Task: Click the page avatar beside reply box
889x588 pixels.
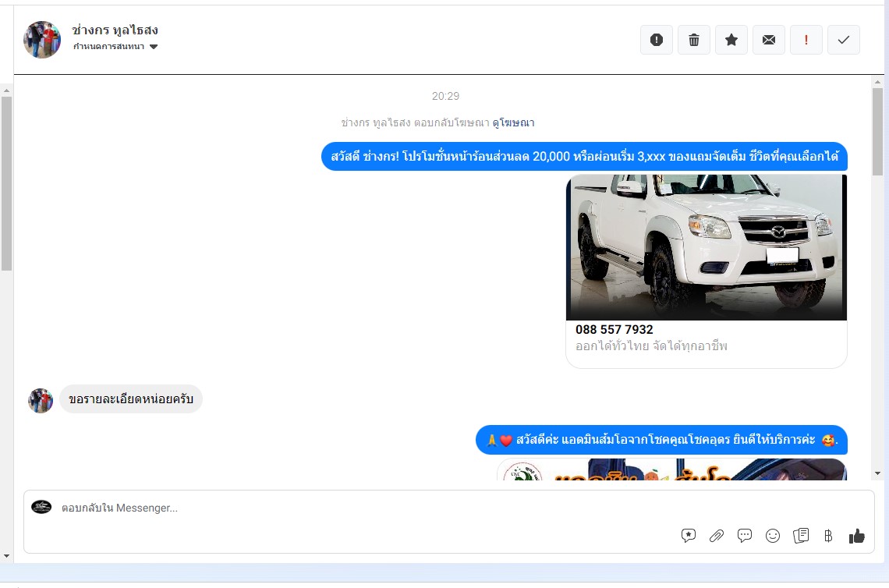Action: [x=41, y=507]
